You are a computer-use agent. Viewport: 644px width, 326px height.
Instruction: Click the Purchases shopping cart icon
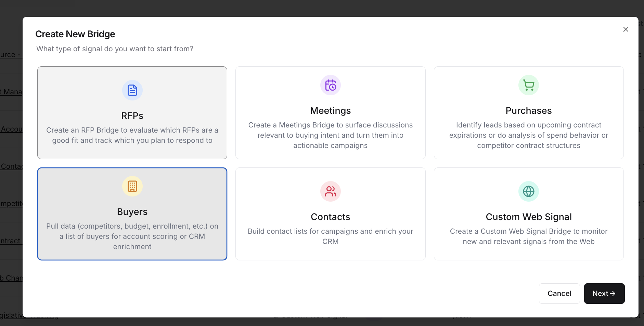click(x=528, y=85)
